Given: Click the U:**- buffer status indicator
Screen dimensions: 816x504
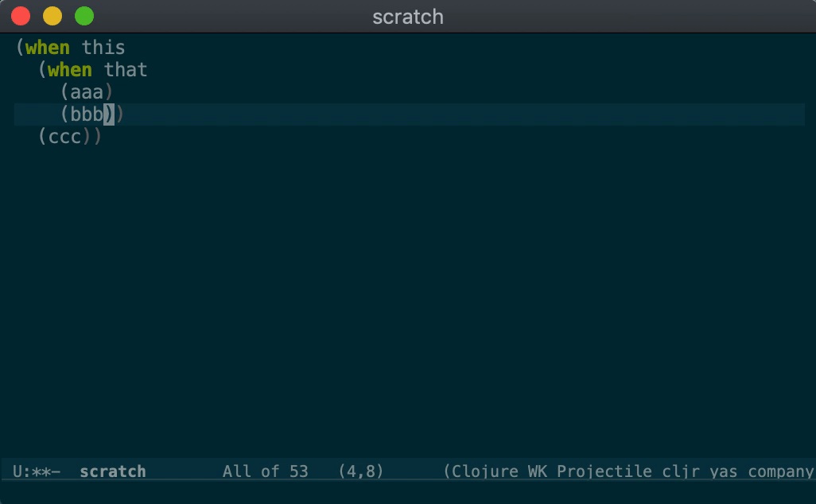Looking at the screenshot, I should 37,471.
